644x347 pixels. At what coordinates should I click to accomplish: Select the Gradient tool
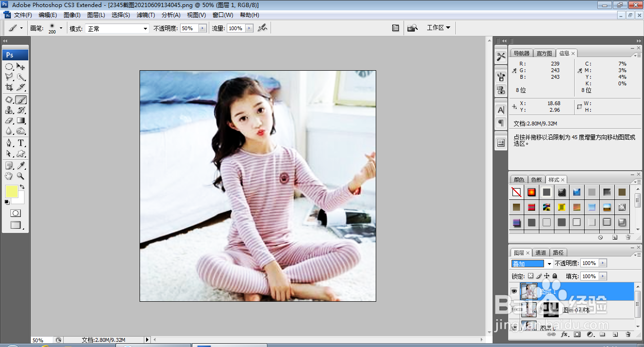tap(21, 121)
